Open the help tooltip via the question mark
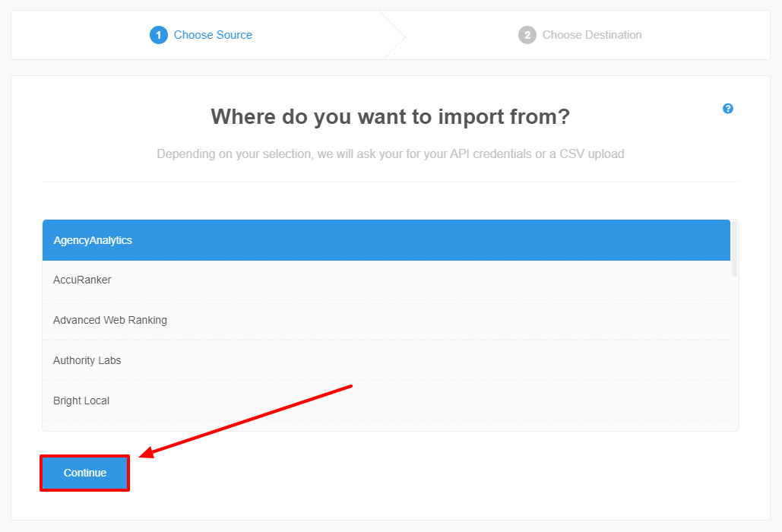The image size is (782, 532). (728, 109)
